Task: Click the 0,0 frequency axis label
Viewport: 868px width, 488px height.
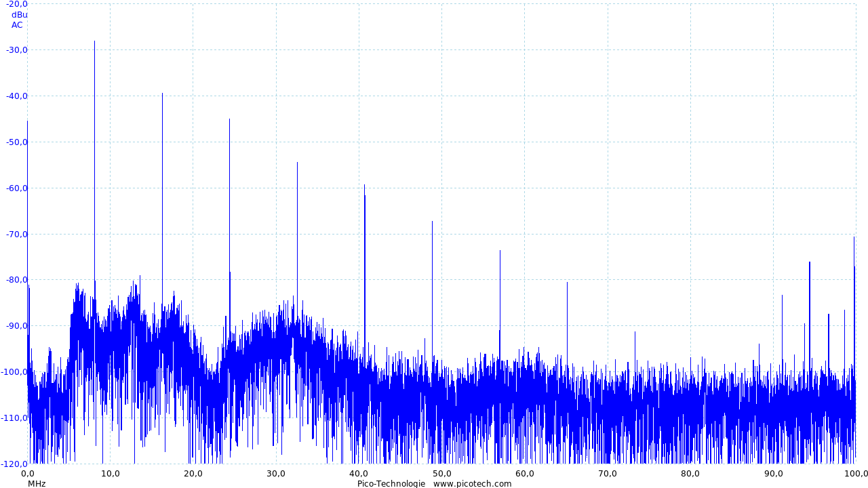Action: point(28,473)
